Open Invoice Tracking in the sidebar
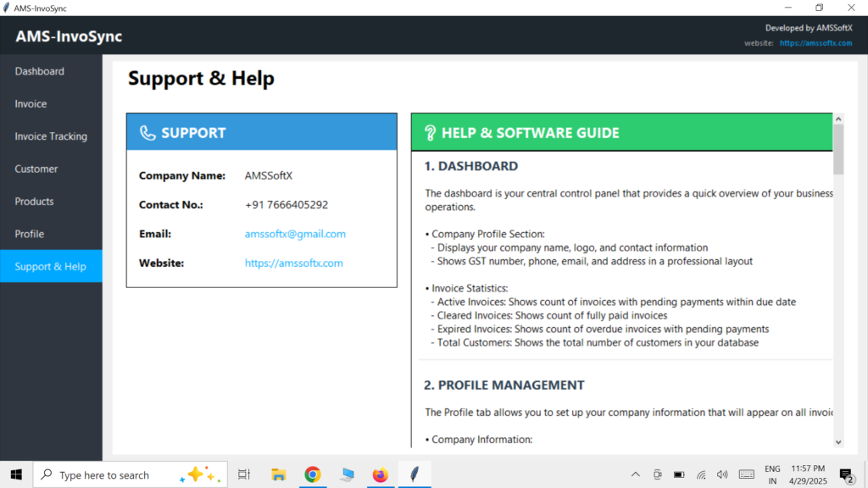This screenshot has height=488, width=868. tap(51, 136)
